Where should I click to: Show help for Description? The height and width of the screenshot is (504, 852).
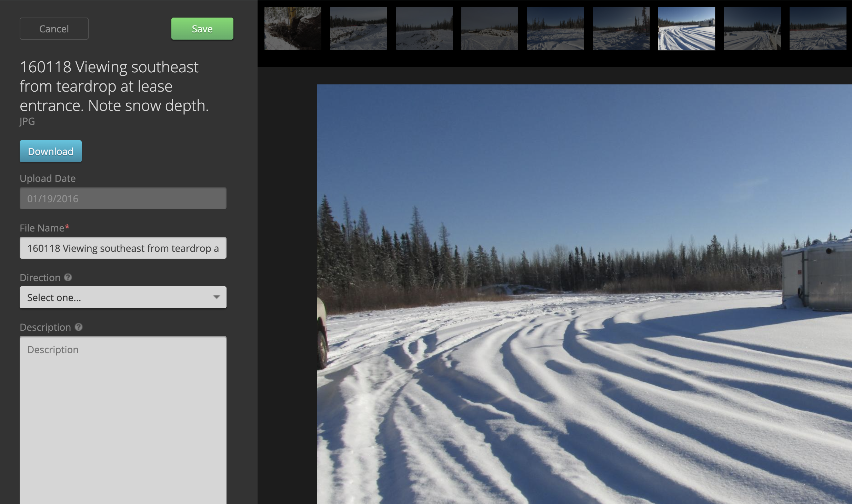tap(79, 327)
